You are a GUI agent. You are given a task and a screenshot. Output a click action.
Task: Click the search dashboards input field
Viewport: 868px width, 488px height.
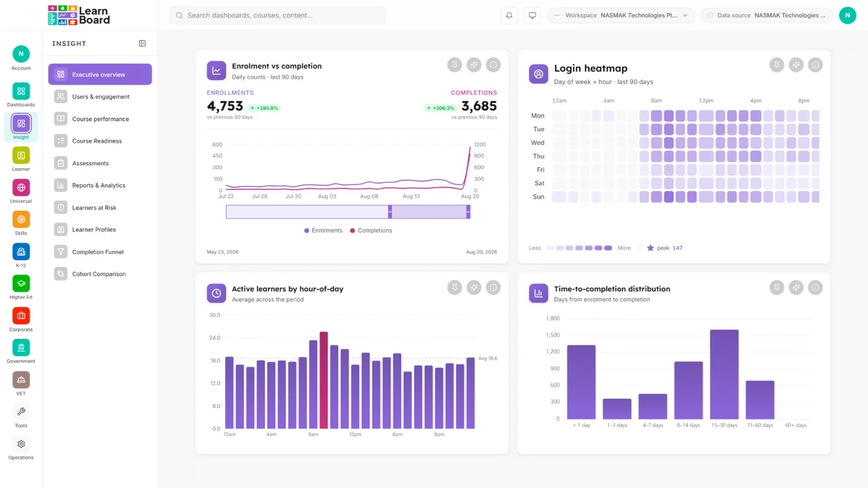pyautogui.click(x=277, y=16)
